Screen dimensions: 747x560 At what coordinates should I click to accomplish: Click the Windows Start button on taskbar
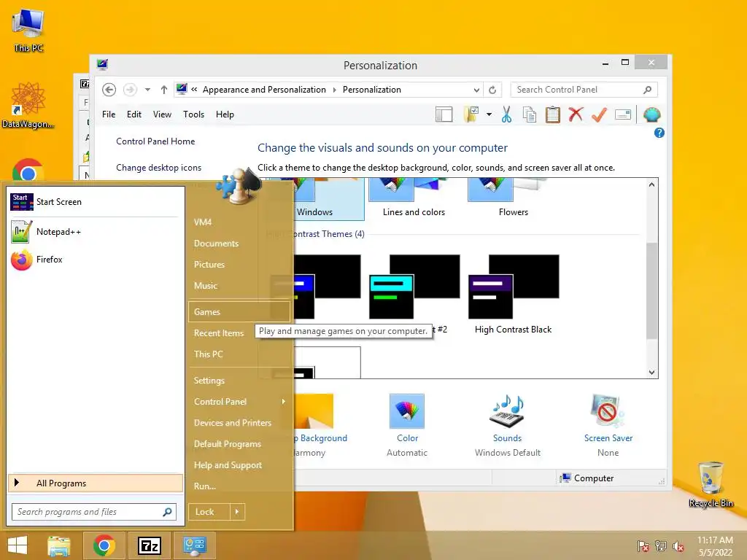[x=18, y=545]
